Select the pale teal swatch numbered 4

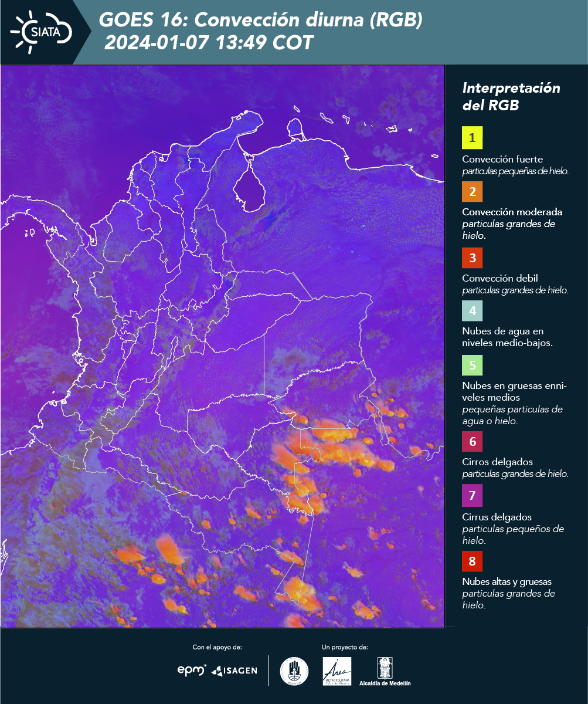click(x=472, y=310)
